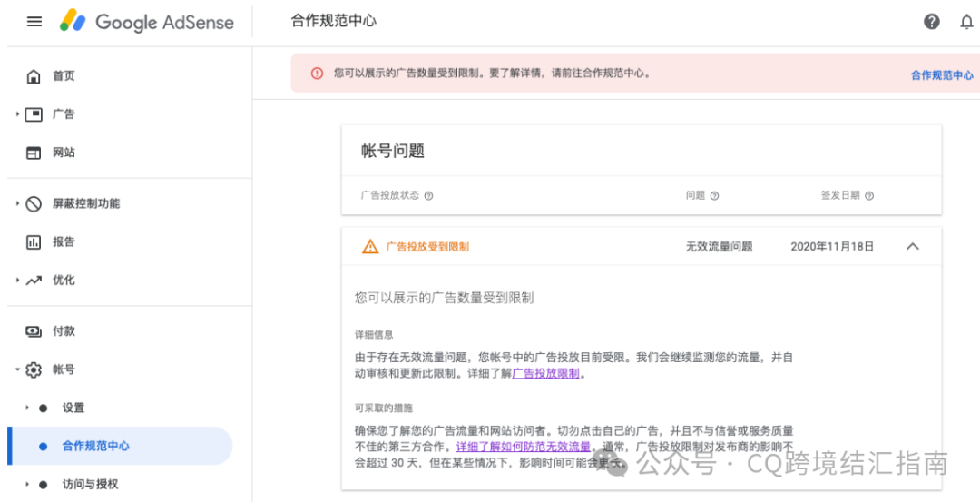Click the 签发日期 column header
The image size is (980, 502).
click(840, 196)
